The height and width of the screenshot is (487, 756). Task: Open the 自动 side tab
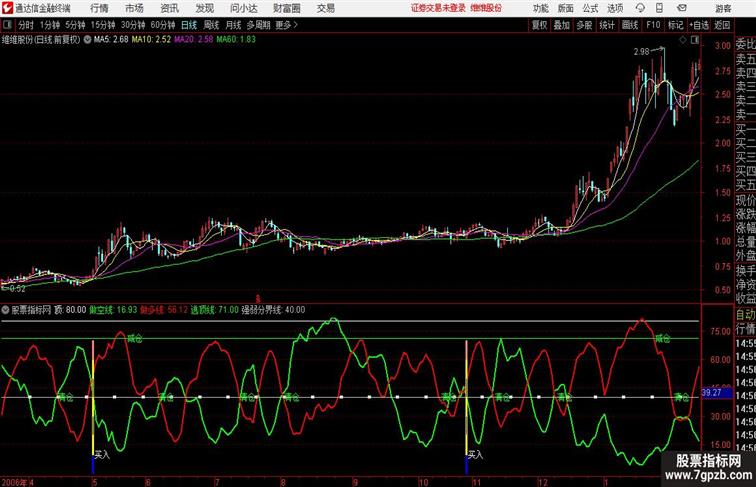tap(745, 314)
